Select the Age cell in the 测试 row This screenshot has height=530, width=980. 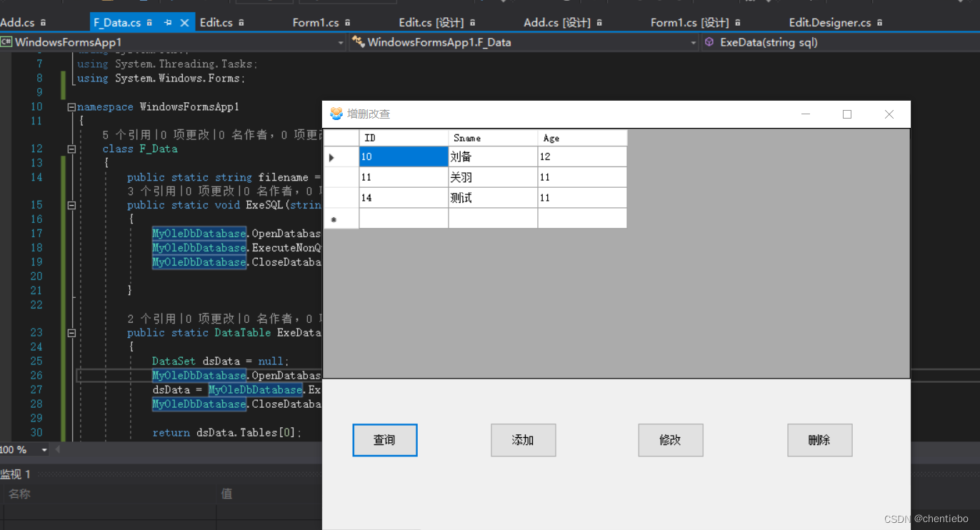click(x=582, y=198)
